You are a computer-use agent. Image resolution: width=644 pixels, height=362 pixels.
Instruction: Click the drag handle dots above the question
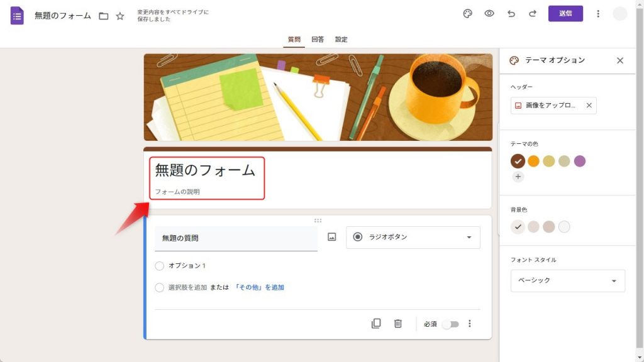click(x=318, y=221)
